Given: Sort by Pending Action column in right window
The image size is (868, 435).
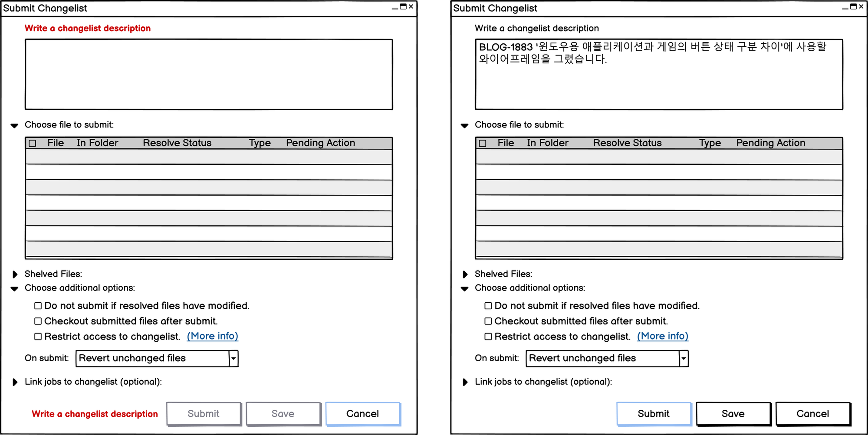Looking at the screenshot, I should pyautogui.click(x=771, y=143).
